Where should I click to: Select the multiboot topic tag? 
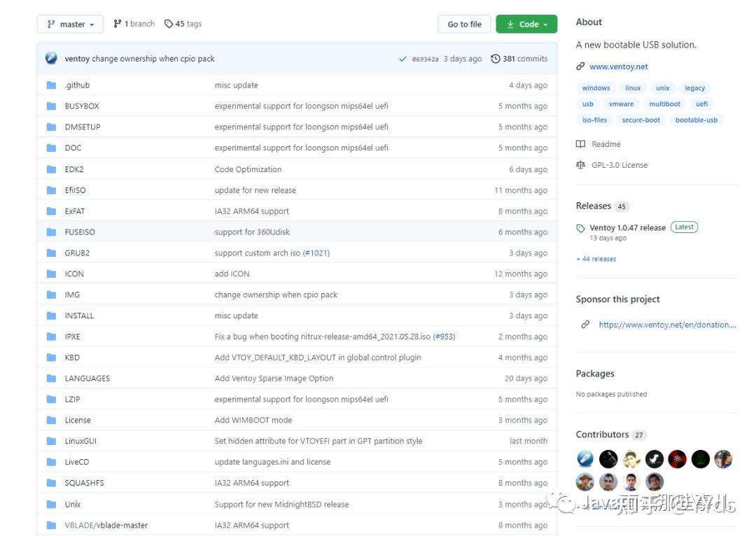click(664, 104)
